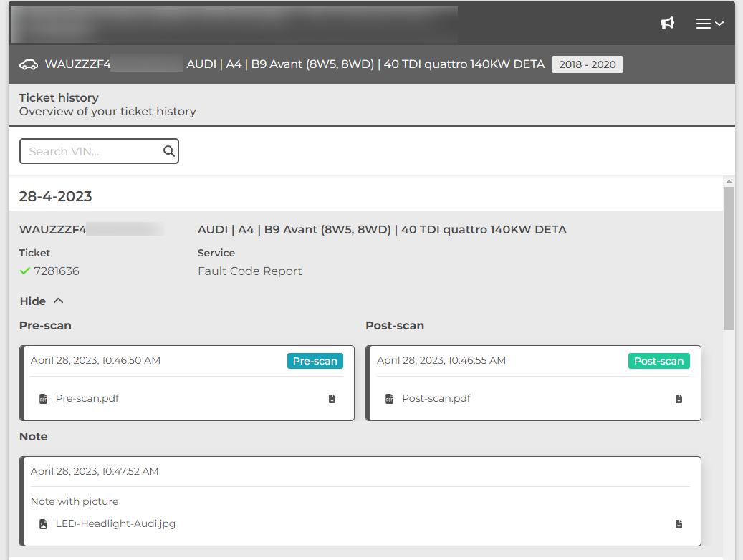Click the megaphone announcements icon
Viewport: 743px width, 560px height.
(x=667, y=22)
